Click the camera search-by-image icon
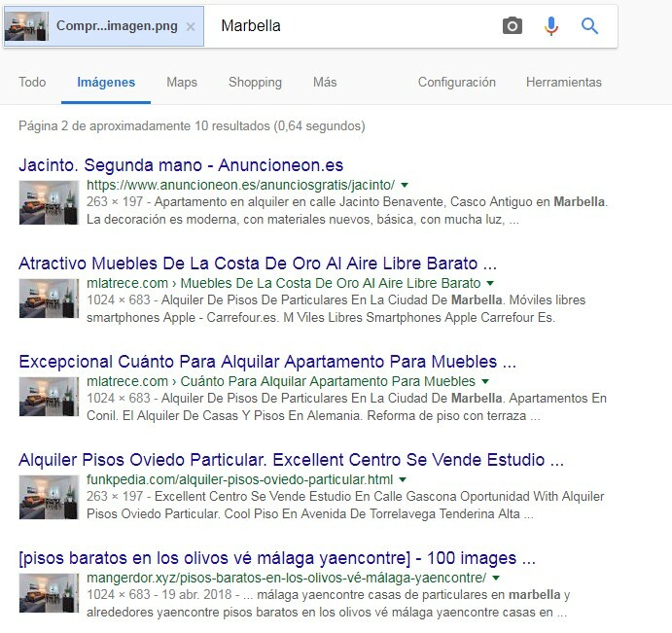Screen dimensions: 672x633 tap(513, 26)
